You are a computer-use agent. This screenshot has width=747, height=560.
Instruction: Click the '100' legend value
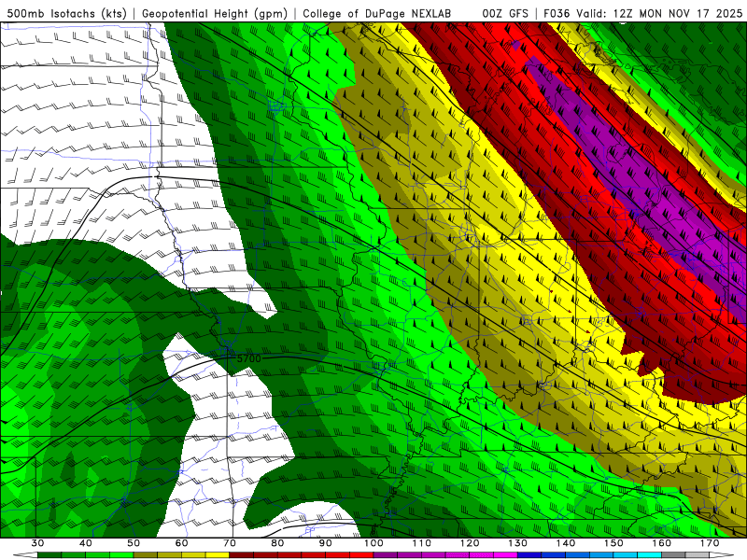click(x=373, y=543)
